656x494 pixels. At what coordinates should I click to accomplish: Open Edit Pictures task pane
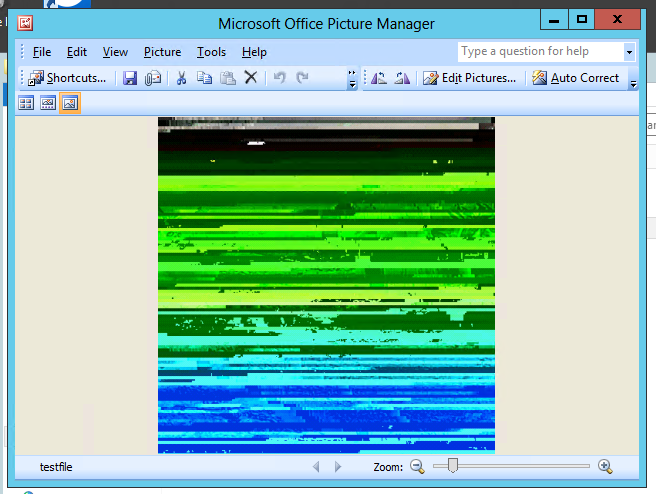[x=469, y=78]
